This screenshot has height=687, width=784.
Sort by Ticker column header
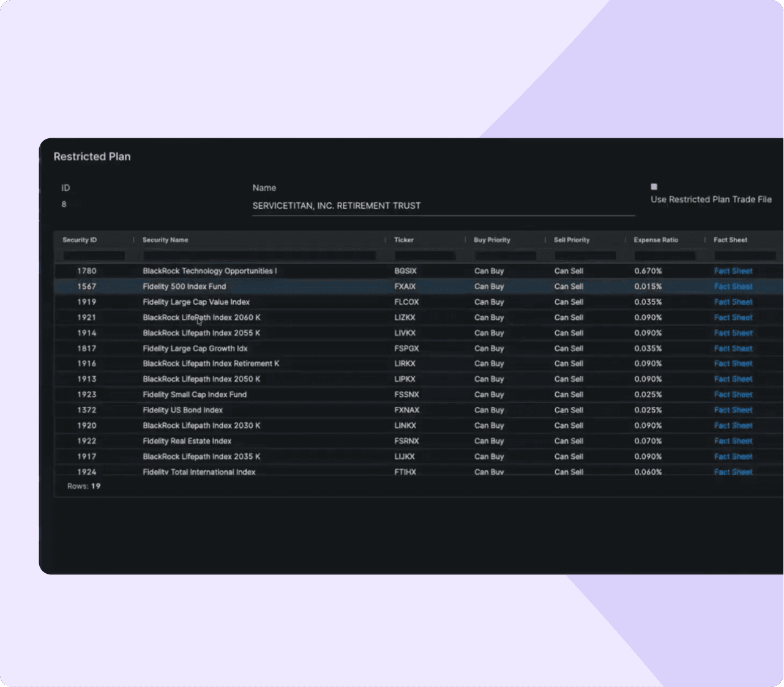tap(404, 240)
